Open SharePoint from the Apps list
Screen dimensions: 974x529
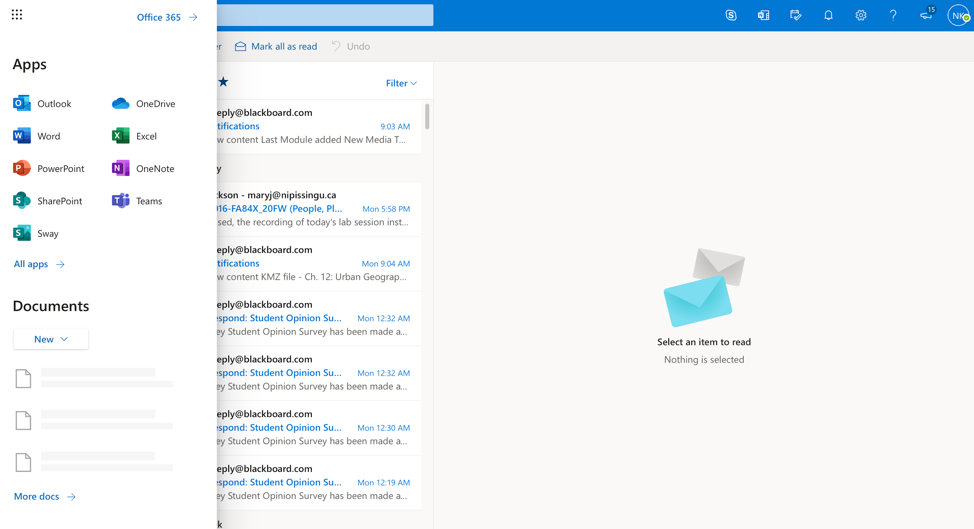[x=47, y=201]
